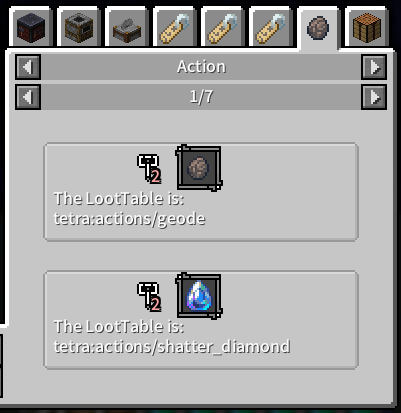Click the tetra:actions/shatter_diamond loot table text

pos(172,347)
